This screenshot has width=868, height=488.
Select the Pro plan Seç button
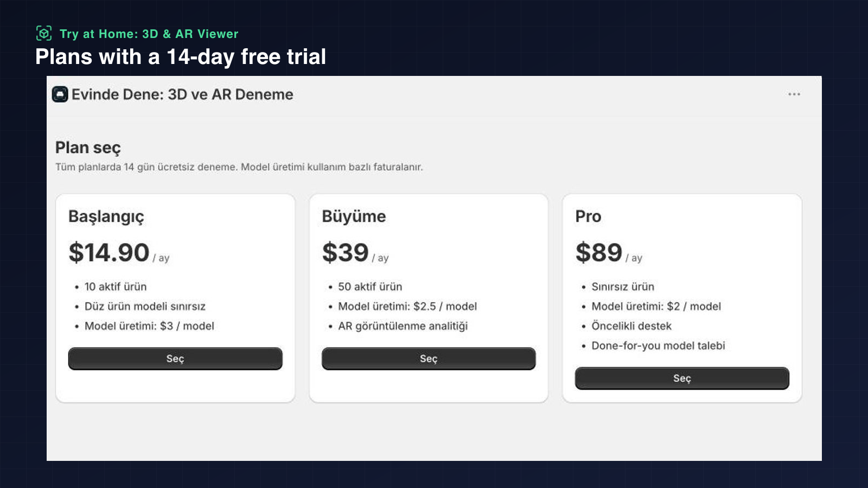point(682,378)
